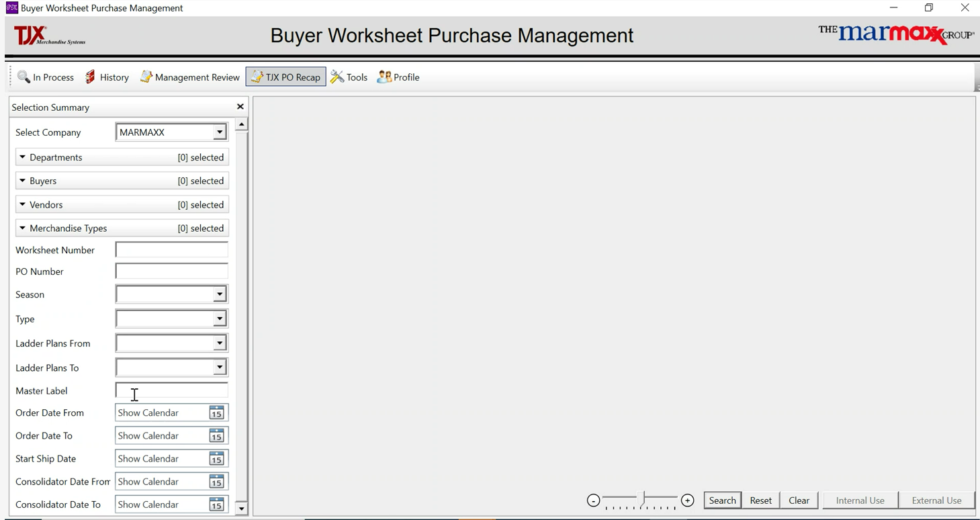The width and height of the screenshot is (980, 520).
Task: Click the Marmaxx Group logo
Action: 896,34
